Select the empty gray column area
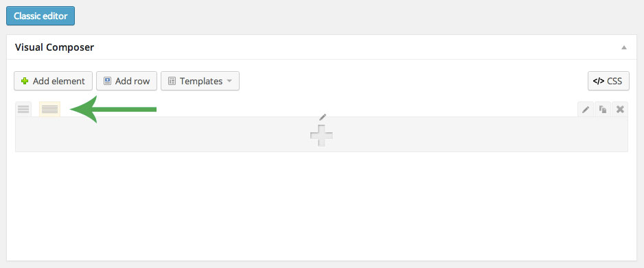The height and width of the screenshot is (268, 644). [x=321, y=134]
